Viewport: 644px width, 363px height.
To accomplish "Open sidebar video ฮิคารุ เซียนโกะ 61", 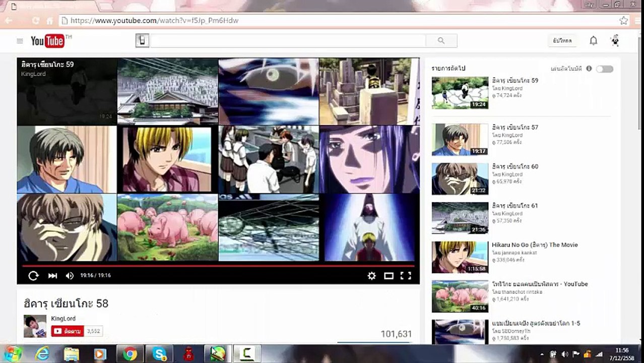I will [x=515, y=206].
